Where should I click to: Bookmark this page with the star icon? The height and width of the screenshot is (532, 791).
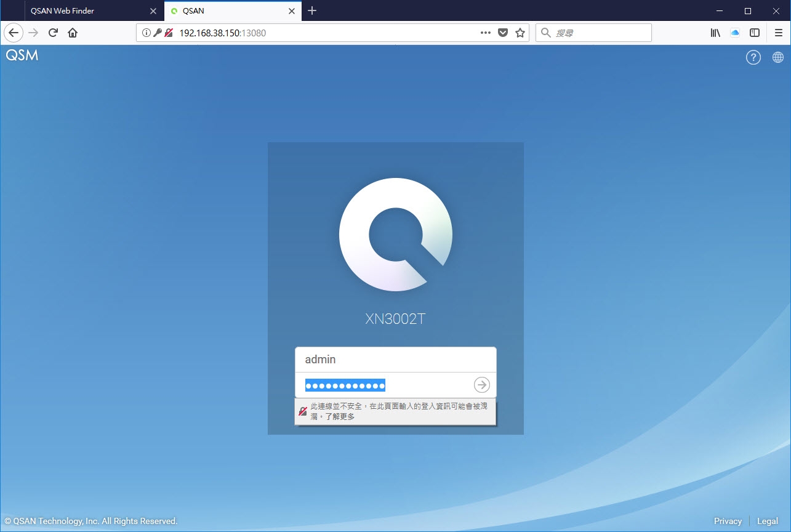coord(520,33)
